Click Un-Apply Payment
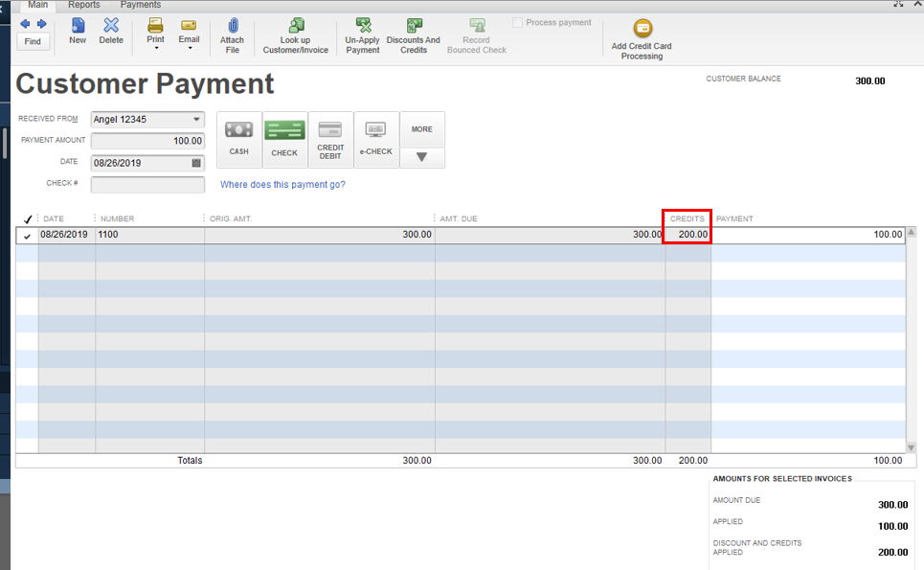This screenshot has width=924, height=570. [362, 35]
